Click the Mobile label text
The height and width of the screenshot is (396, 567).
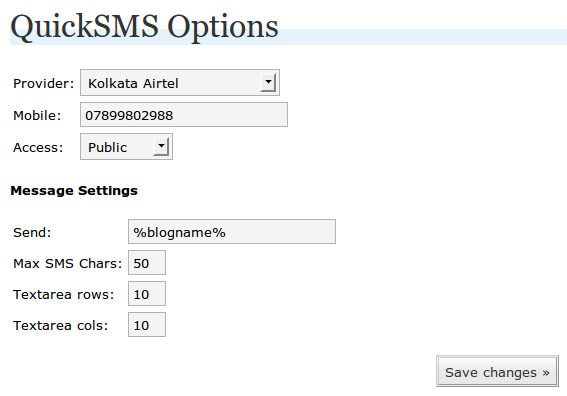[x=37, y=116]
